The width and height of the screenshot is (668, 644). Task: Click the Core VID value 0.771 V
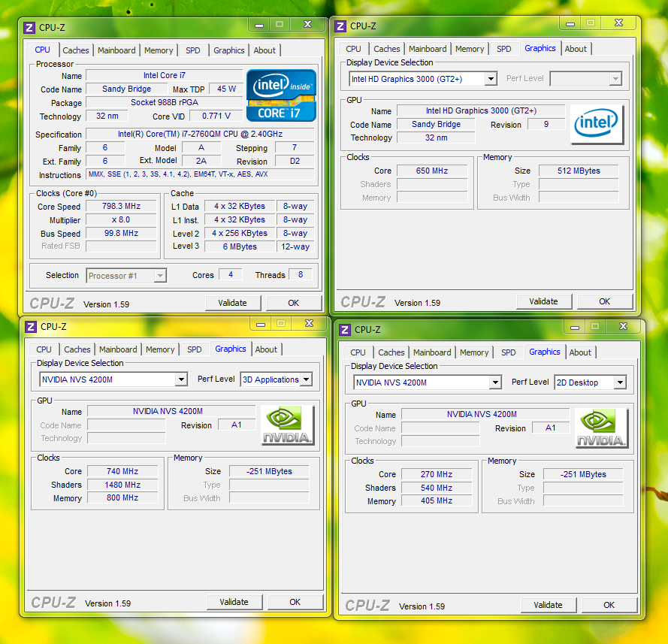216,116
